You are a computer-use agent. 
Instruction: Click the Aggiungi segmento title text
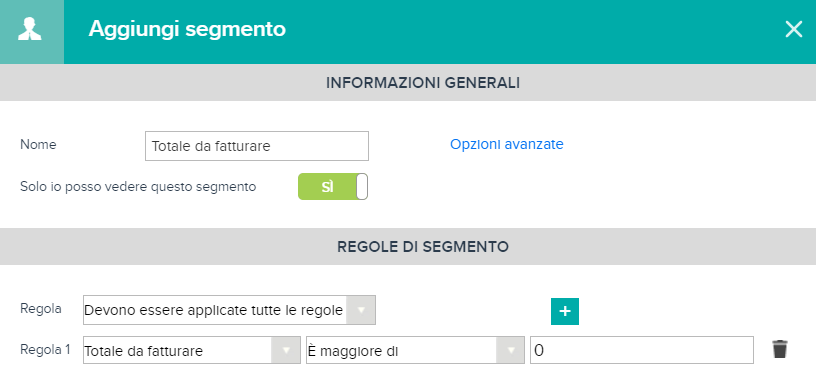187,29
